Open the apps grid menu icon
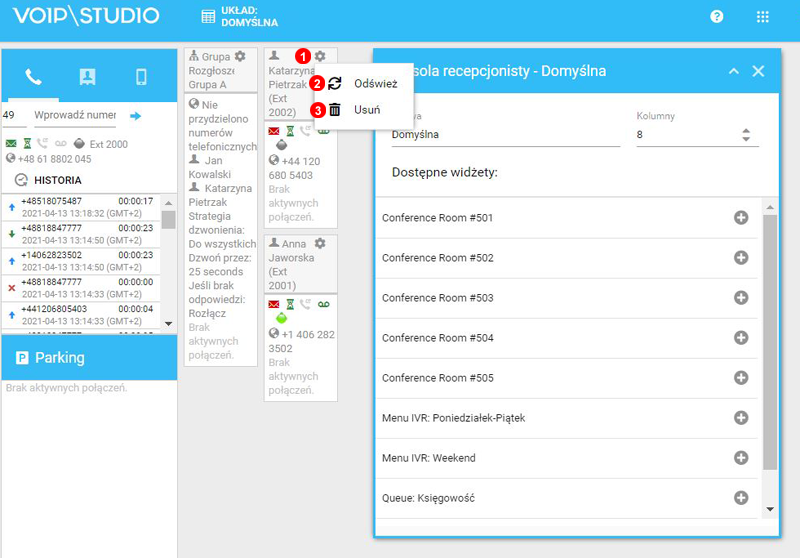Viewport: 800px width, 558px height. [x=763, y=17]
